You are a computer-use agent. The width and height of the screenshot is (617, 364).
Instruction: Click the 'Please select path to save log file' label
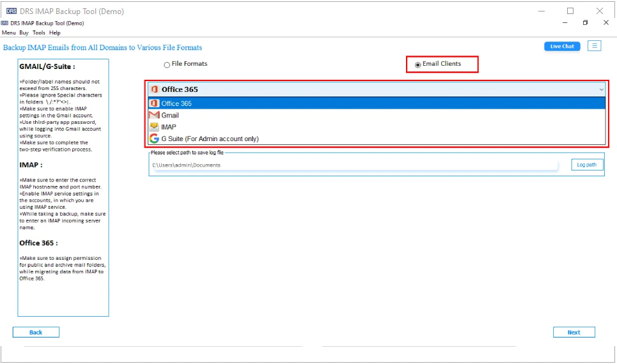click(x=187, y=153)
